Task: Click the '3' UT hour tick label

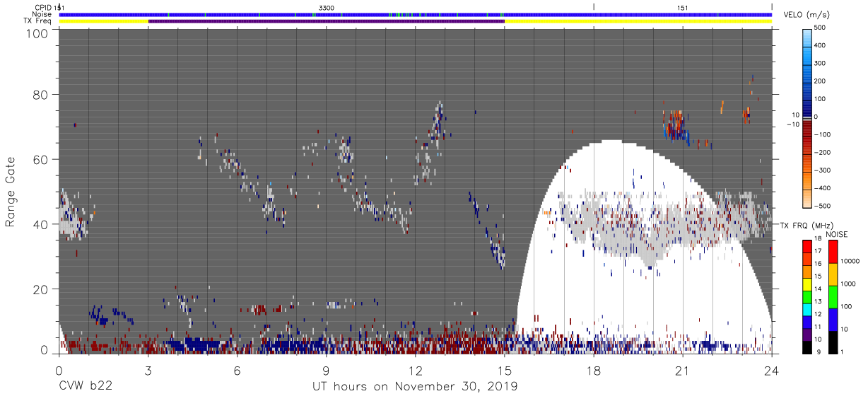Action: click(x=148, y=371)
